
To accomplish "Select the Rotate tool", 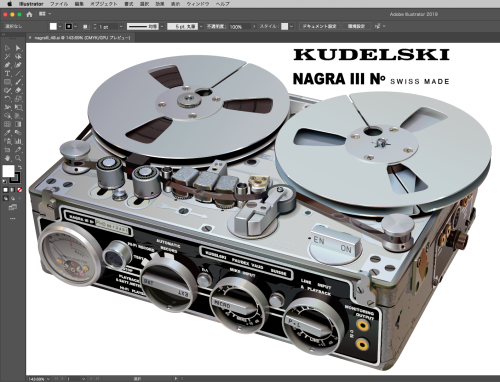I will pos(7,99).
